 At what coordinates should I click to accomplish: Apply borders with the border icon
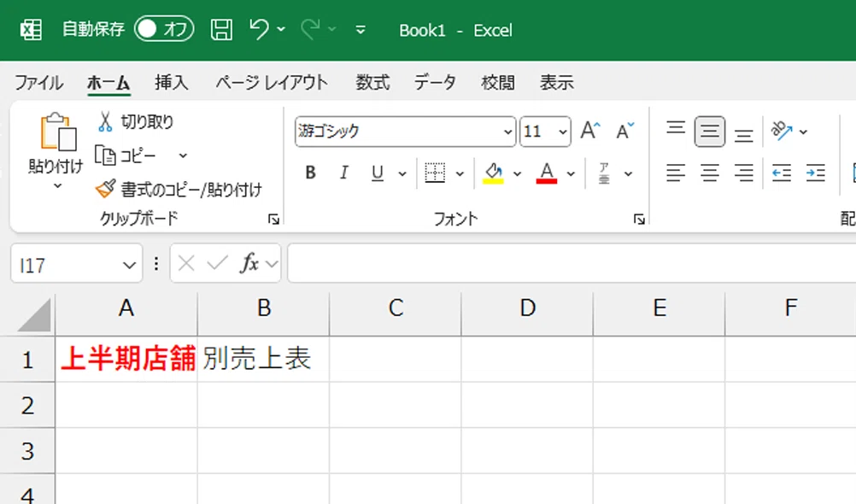pyautogui.click(x=435, y=173)
